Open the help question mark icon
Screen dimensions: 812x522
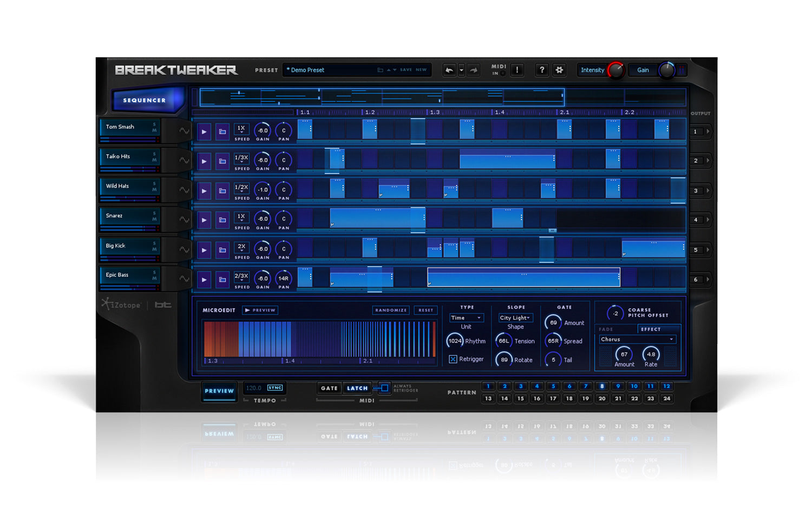pyautogui.click(x=542, y=70)
